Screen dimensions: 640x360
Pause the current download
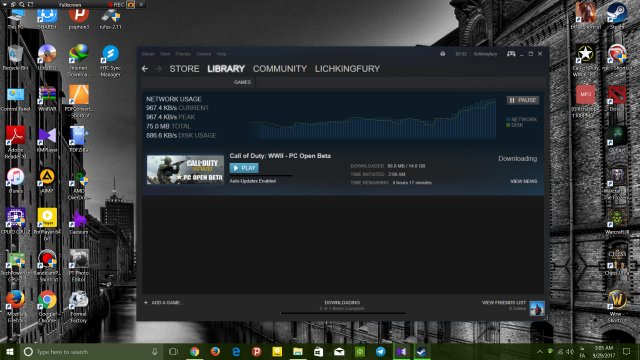click(523, 100)
